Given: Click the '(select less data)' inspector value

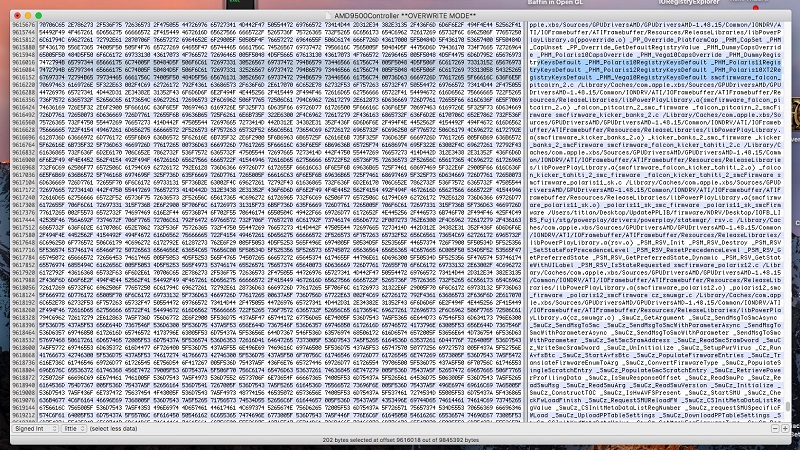Looking at the screenshot, I should tap(113, 429).
